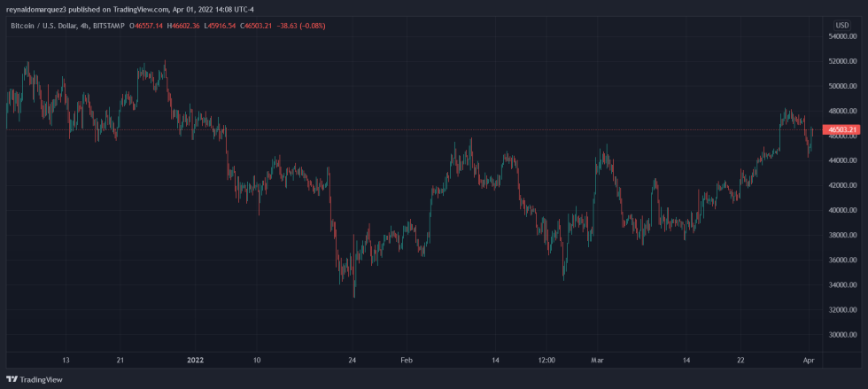Screen dimensions: 868x389
Task: Click the open value O46557.14
Action: click(x=146, y=26)
